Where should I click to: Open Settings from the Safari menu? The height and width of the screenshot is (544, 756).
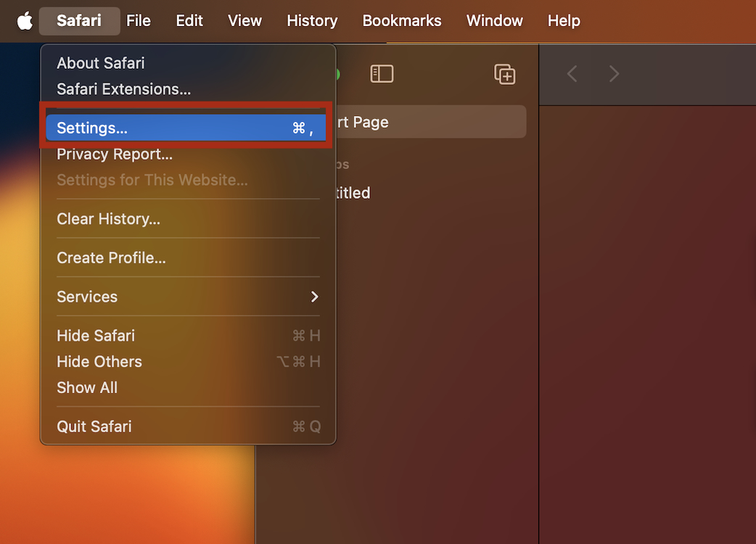[x=92, y=128]
